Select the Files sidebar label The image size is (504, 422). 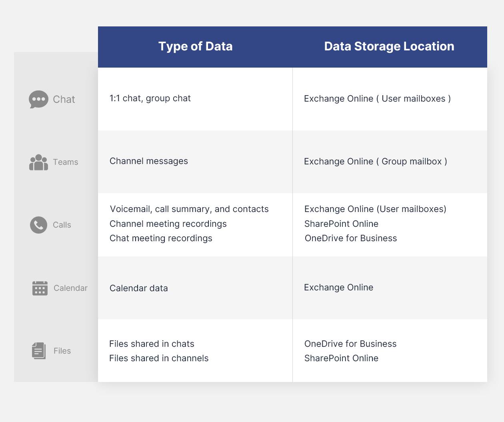coord(62,351)
